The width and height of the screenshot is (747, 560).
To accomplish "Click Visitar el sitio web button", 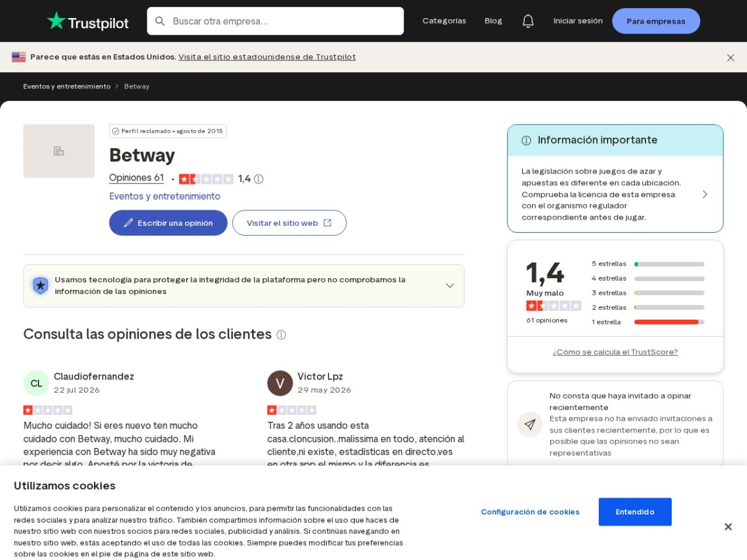I will point(289,223).
